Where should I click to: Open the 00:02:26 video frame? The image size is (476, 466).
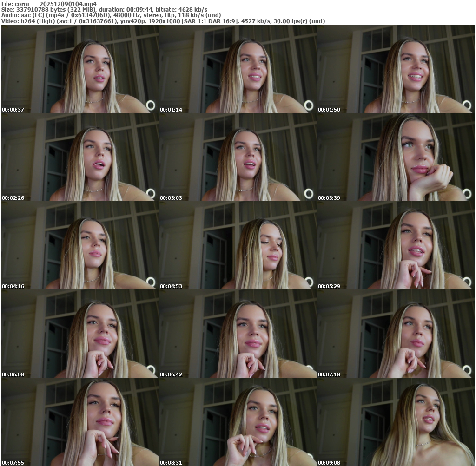pos(79,157)
